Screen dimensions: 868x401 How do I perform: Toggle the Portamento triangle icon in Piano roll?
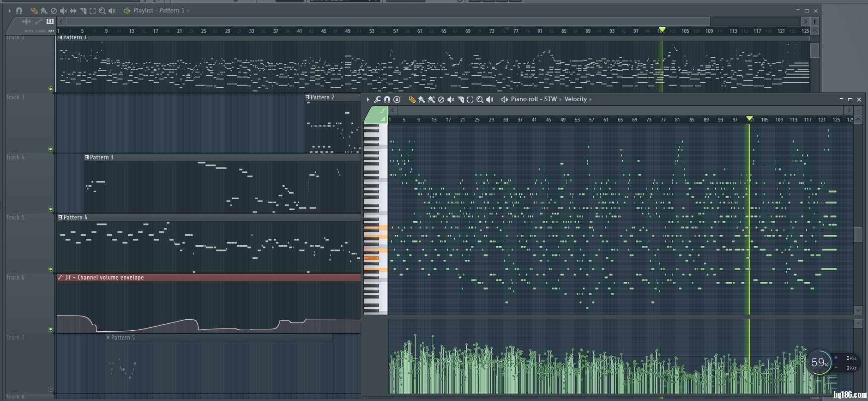(383, 119)
